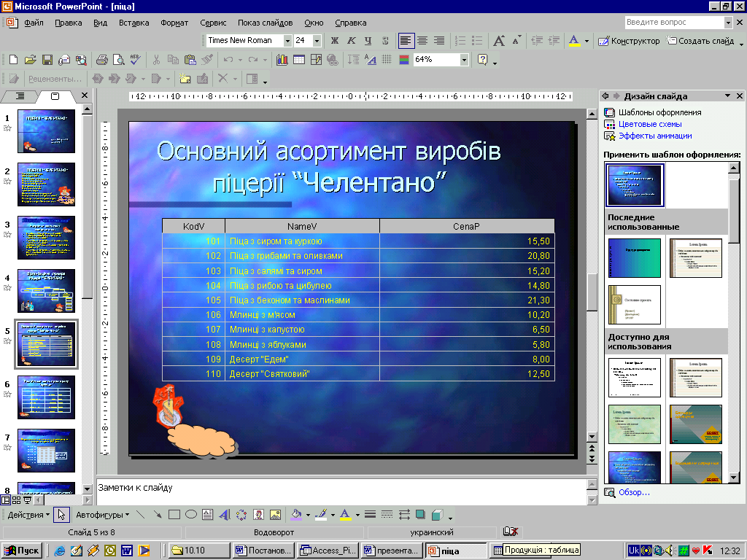Insert picture from file icon
Image resolution: width=747 pixels, height=560 pixels.
tap(275, 514)
